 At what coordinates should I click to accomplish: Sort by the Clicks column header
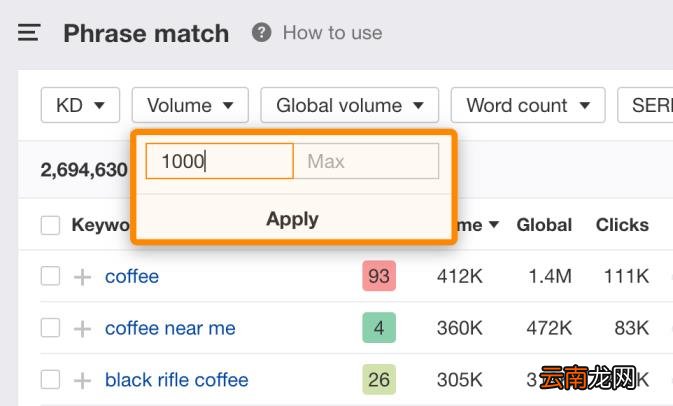click(622, 225)
